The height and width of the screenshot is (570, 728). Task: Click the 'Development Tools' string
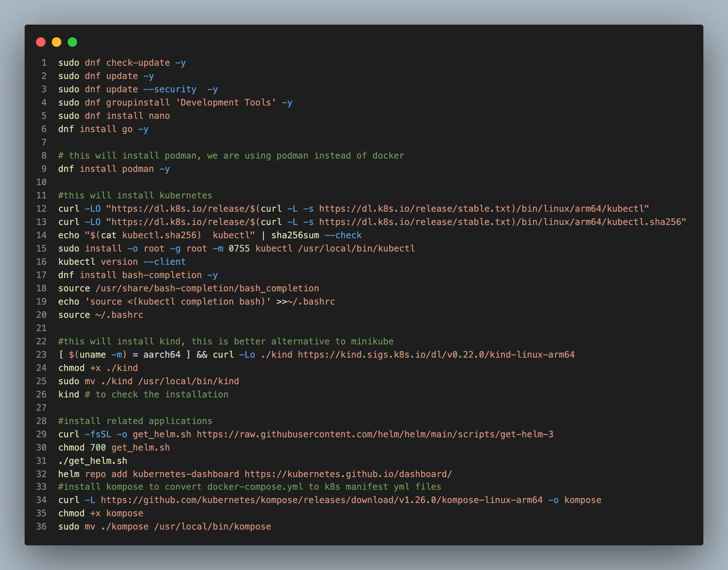pyautogui.click(x=226, y=102)
